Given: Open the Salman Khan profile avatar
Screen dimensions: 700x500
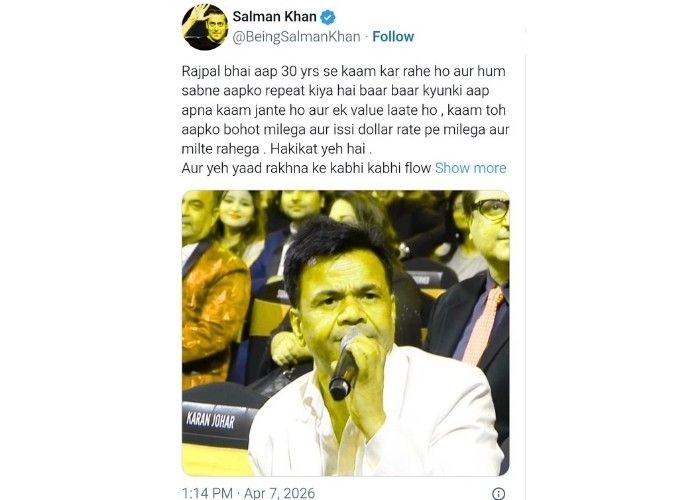Looking at the screenshot, I should (205, 27).
